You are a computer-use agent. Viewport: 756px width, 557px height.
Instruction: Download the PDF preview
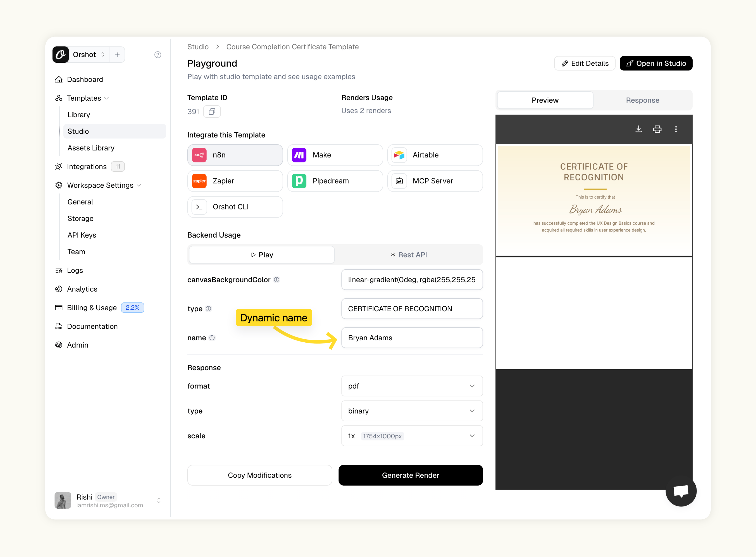(638, 129)
